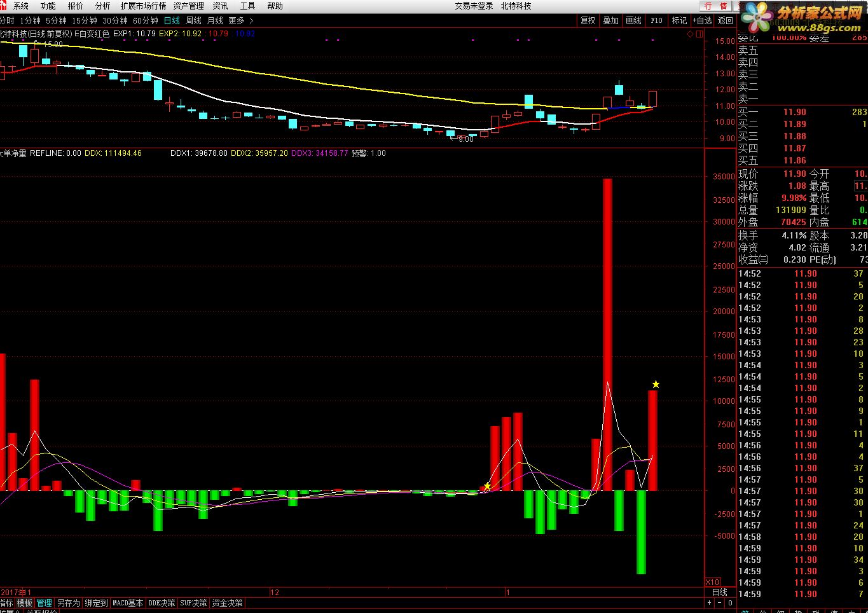The image size is (868, 613).
Task: Click the 总量 131909 value
Action: coord(790,210)
